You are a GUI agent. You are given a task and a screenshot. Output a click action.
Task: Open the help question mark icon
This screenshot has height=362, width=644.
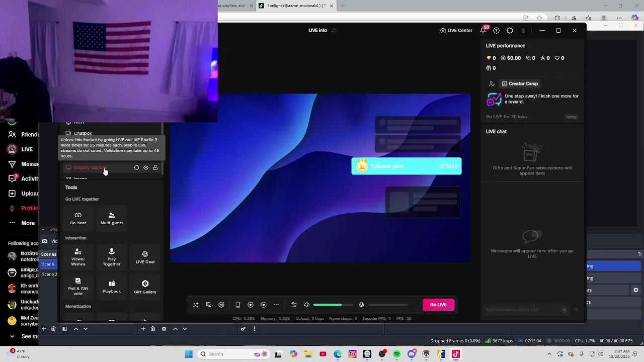497,31
